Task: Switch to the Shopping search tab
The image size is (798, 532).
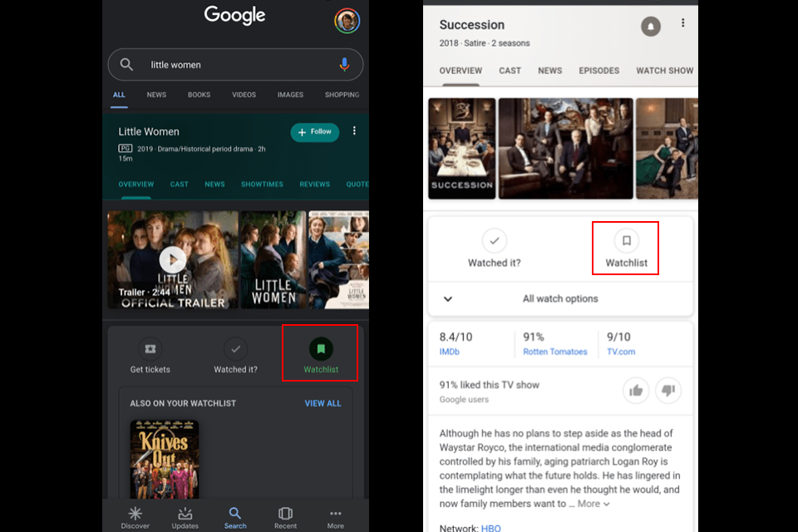Action: pos(342,95)
